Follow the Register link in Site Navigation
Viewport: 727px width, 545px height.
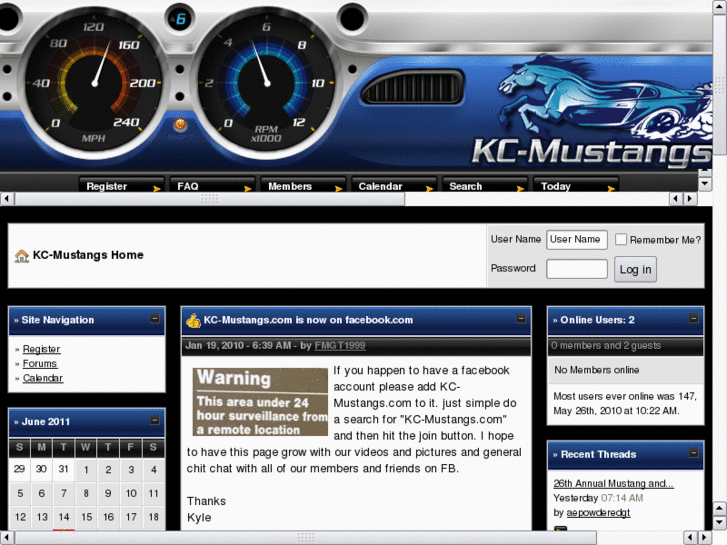pyautogui.click(x=41, y=349)
